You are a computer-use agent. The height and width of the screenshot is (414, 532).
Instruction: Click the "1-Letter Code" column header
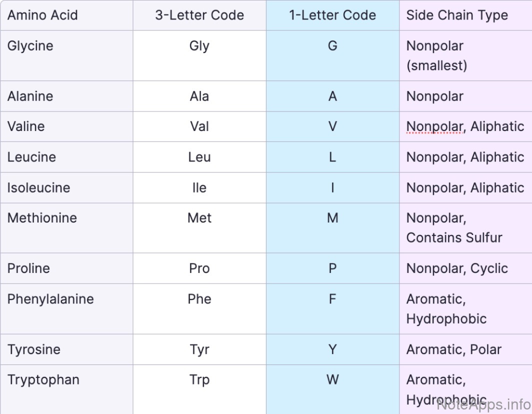[332, 15]
